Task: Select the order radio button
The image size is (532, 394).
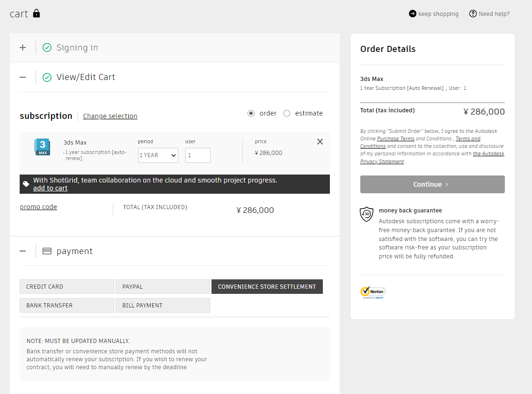Action: [251, 113]
